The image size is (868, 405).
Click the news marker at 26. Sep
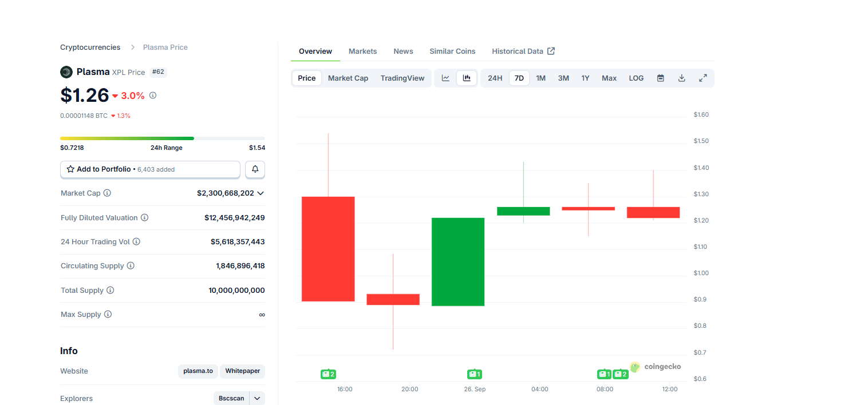[474, 374]
